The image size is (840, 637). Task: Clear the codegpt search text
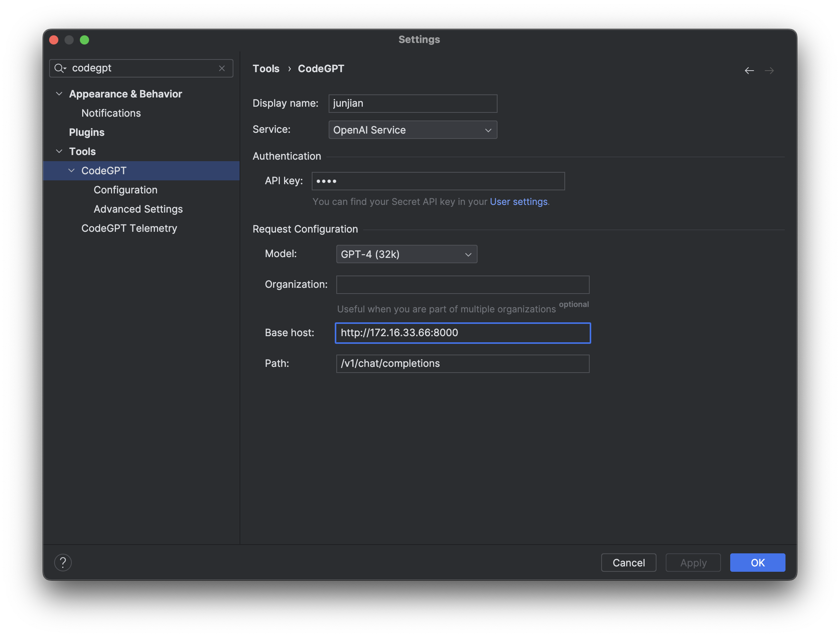(222, 68)
